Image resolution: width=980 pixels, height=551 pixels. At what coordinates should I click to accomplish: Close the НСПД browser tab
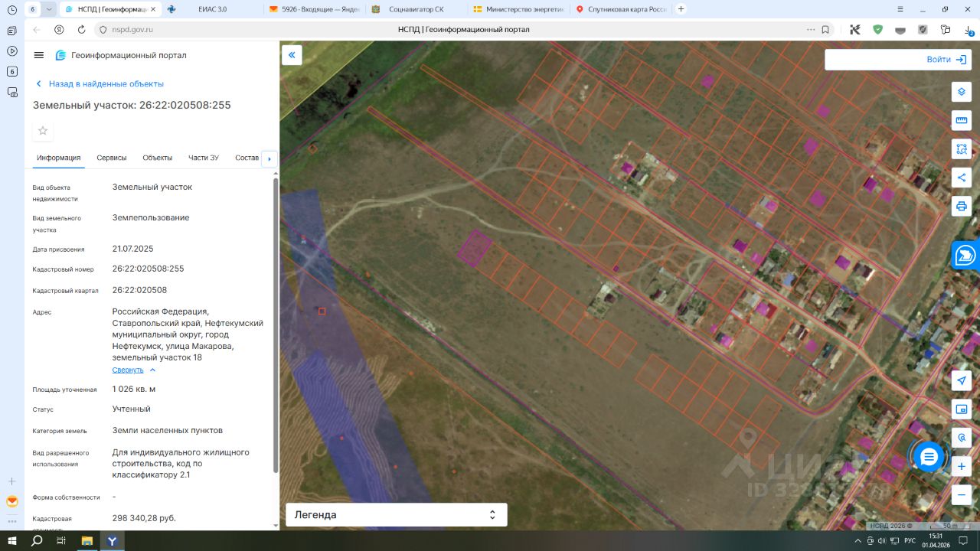[x=153, y=9]
